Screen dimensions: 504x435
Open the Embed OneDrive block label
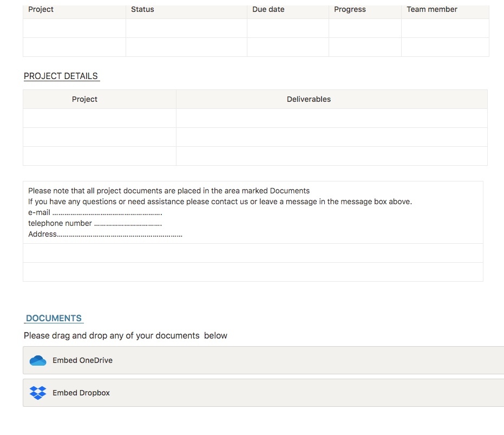(82, 360)
